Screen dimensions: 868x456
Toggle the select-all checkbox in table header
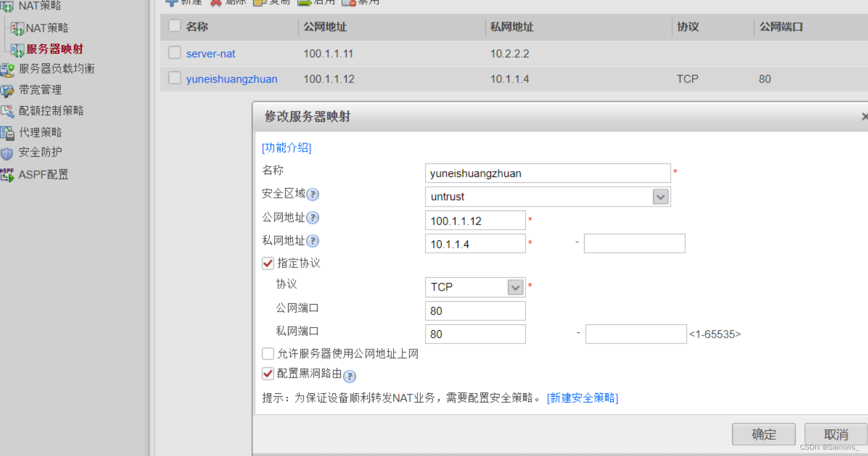(174, 26)
